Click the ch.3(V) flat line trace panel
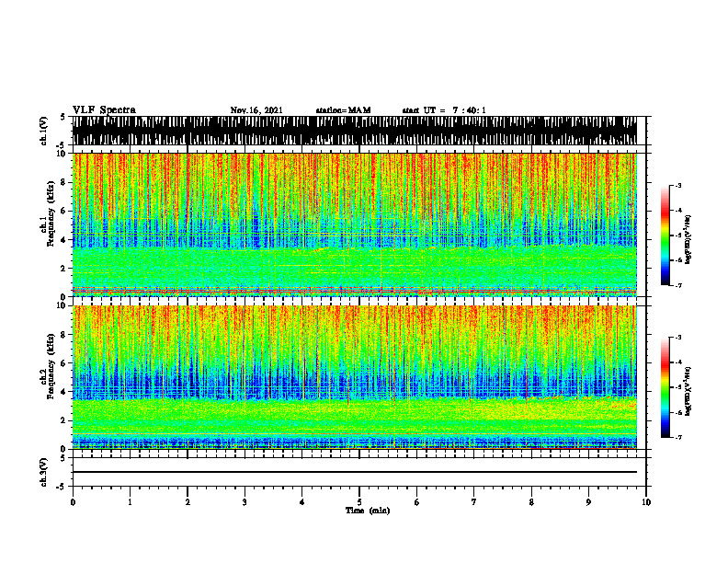The height and width of the screenshot is (563, 728). point(359,472)
